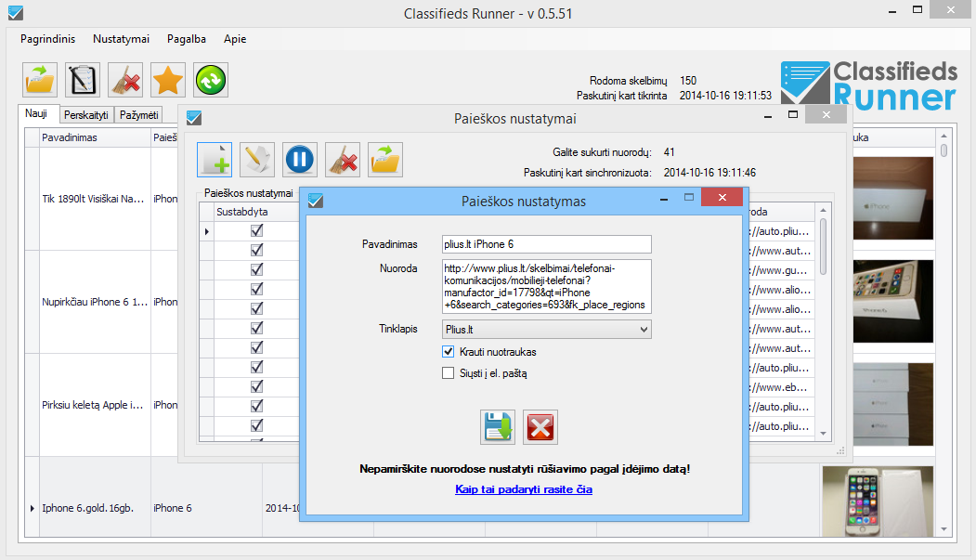This screenshot has width=976, height=560.
Task: Click the search settings list scrollbar up arrow
Action: 823,210
